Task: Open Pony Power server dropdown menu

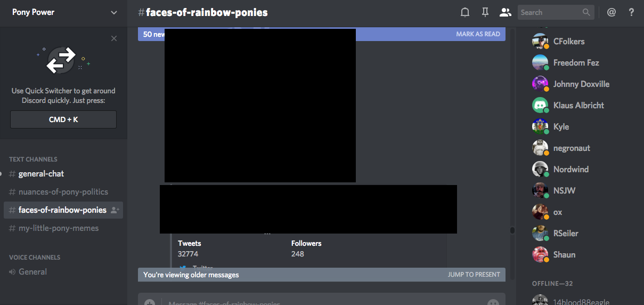Action: click(x=113, y=12)
